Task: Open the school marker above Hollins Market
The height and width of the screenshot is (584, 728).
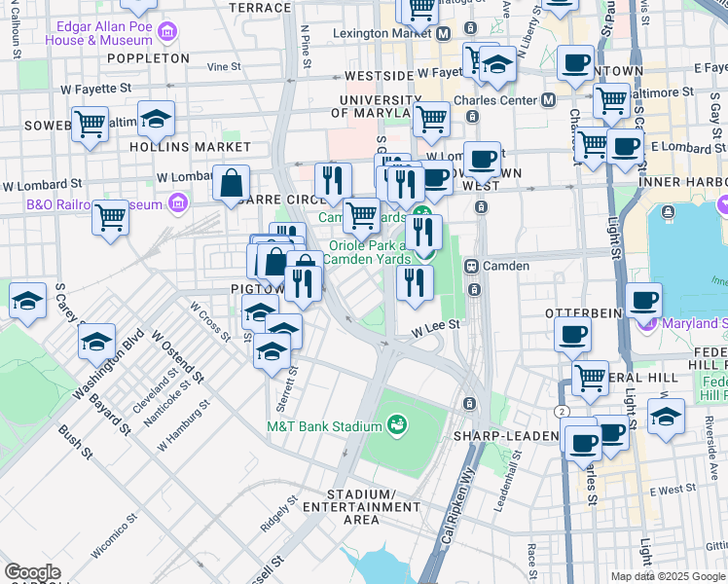Action: point(156,120)
